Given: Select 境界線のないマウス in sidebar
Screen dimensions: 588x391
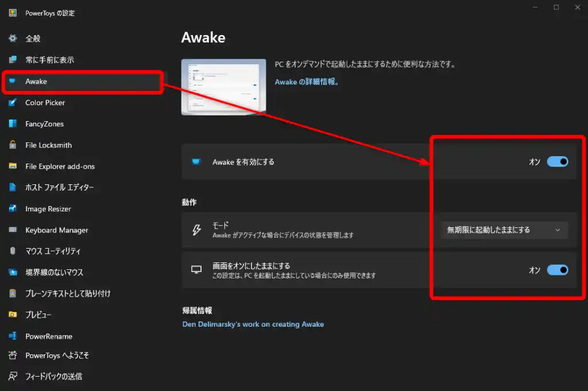Looking at the screenshot, I should click(54, 273).
